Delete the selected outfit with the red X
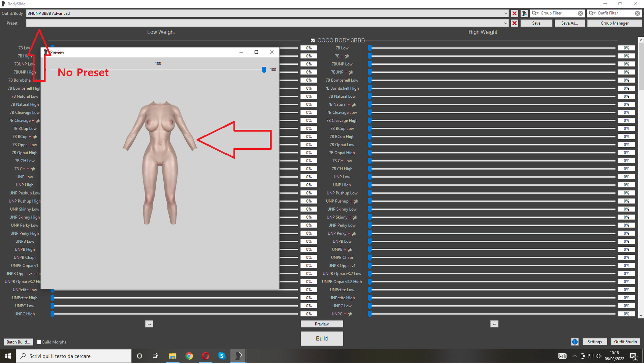The width and height of the screenshot is (644, 364). [x=514, y=13]
